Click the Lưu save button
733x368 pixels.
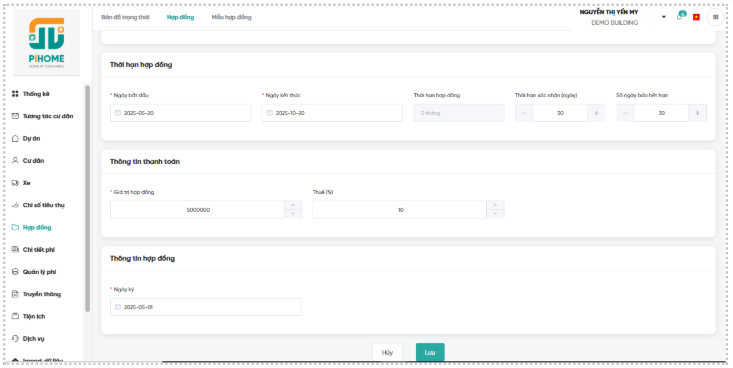(x=430, y=353)
